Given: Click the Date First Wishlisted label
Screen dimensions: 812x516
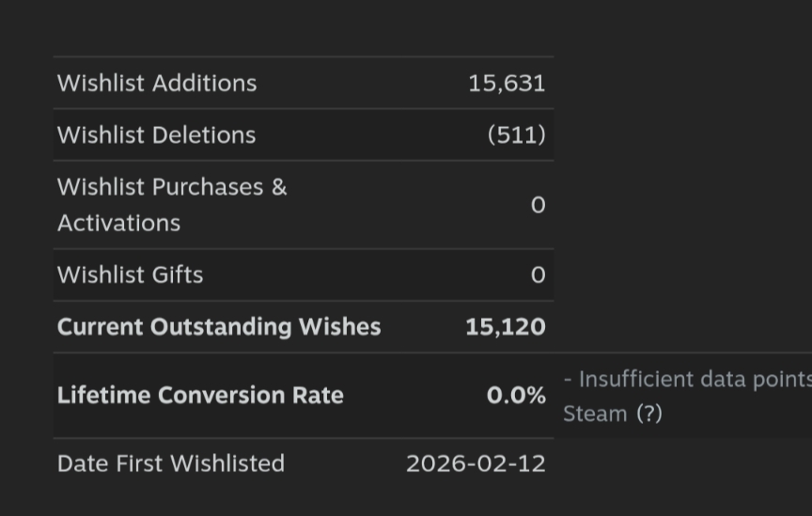Looking at the screenshot, I should pyautogui.click(x=170, y=463).
